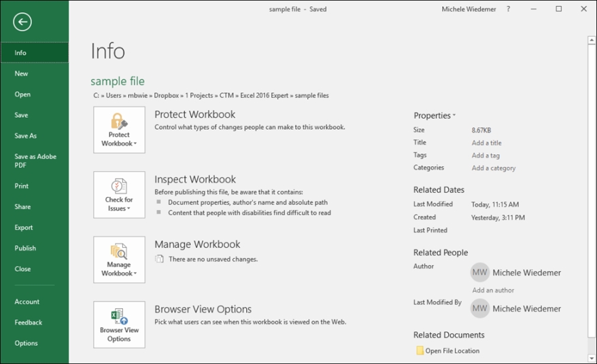Image resolution: width=597 pixels, height=364 pixels.
Task: Expand the Protect Workbook dropdown arrow
Action: coord(135,144)
